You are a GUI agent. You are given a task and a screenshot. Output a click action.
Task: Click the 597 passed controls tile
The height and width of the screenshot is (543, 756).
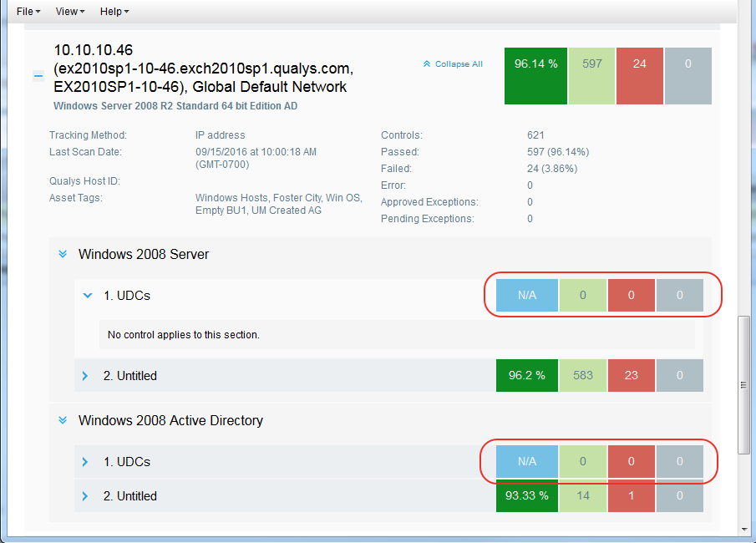[x=591, y=76]
